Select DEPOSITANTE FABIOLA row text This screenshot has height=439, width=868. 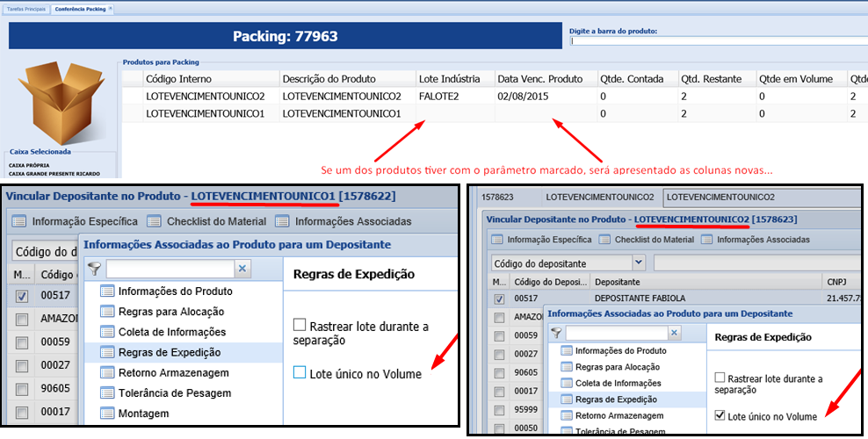tap(640, 298)
